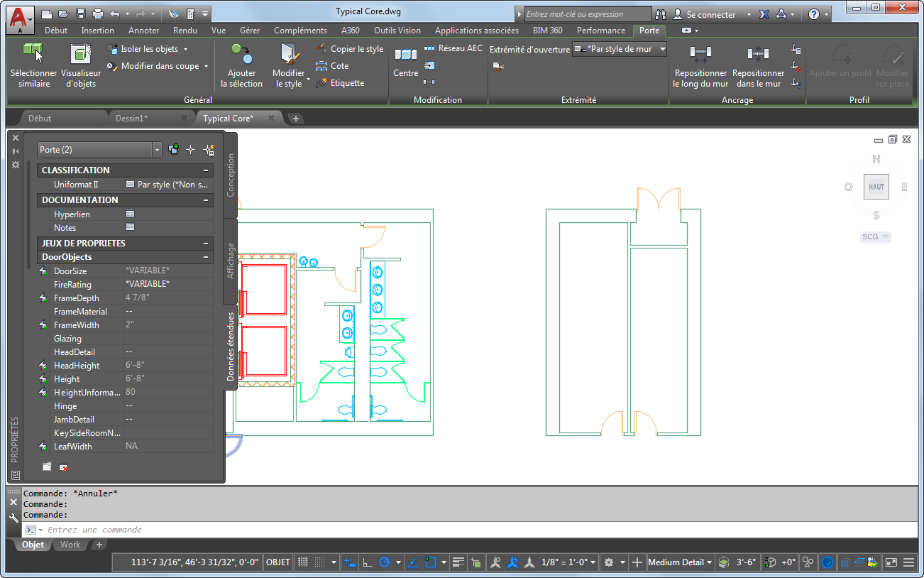This screenshot has width=924, height=578.
Task: Toggle lineweight display in status bar
Action: tap(458, 562)
